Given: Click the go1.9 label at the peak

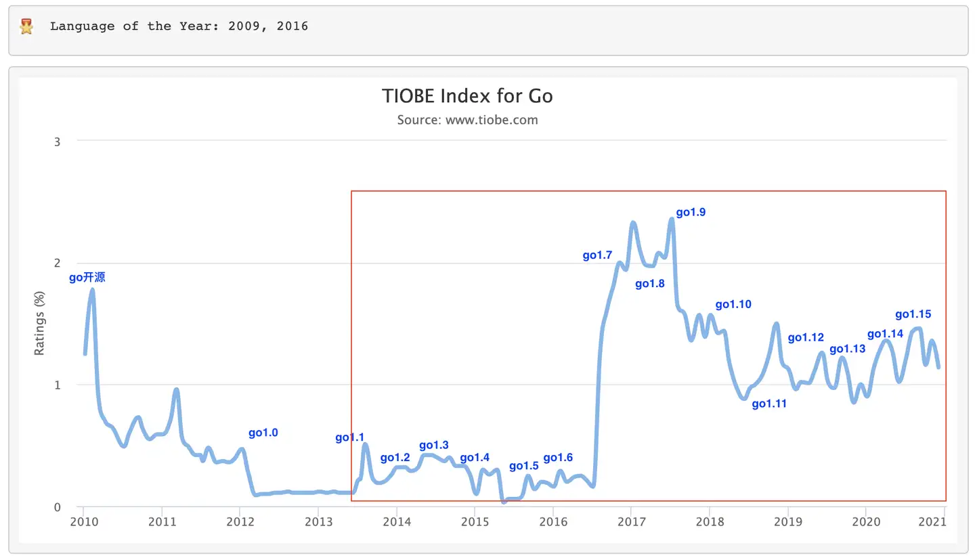Looking at the screenshot, I should tap(691, 213).
